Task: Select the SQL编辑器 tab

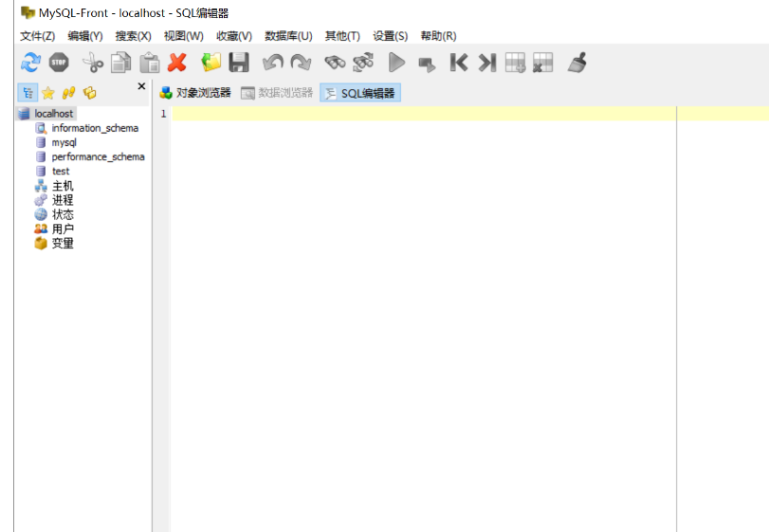Action: click(x=360, y=93)
